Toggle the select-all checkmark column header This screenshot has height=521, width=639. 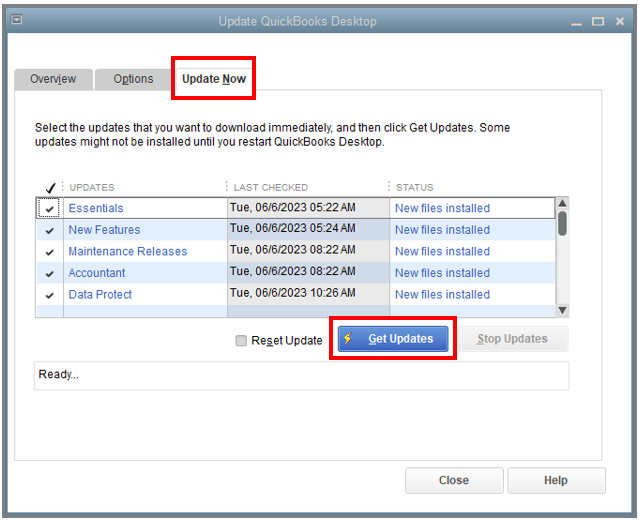[x=51, y=188]
